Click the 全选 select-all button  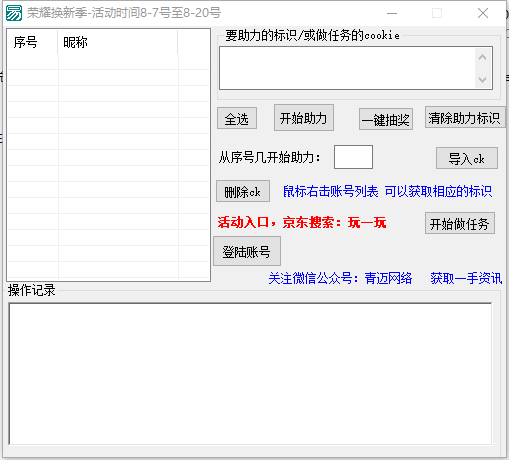pyautogui.click(x=237, y=118)
